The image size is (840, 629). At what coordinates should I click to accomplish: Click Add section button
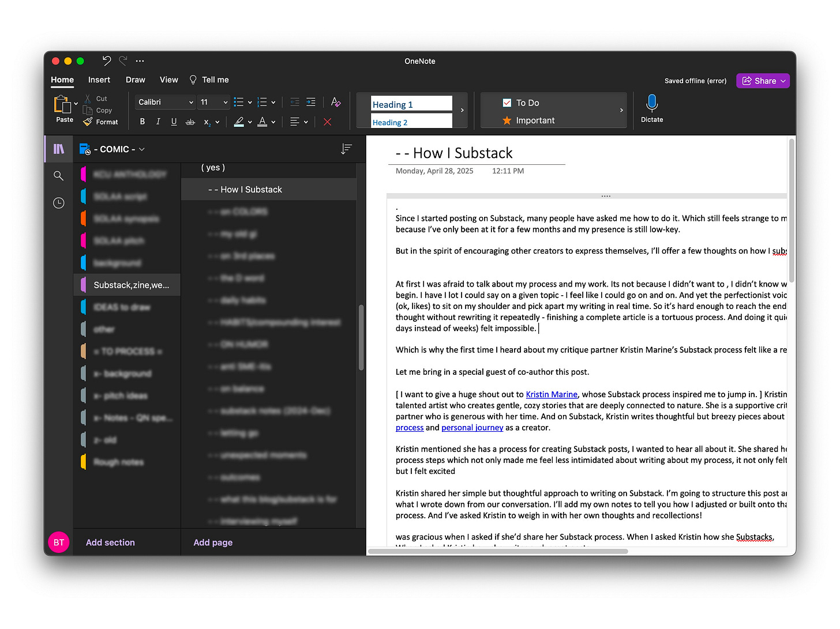point(110,543)
